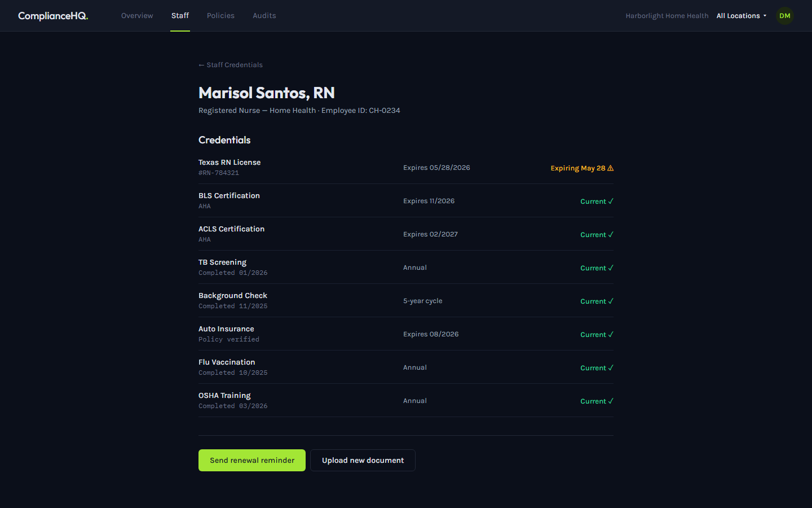
Task: Select the Background Check credential
Action: (233, 296)
